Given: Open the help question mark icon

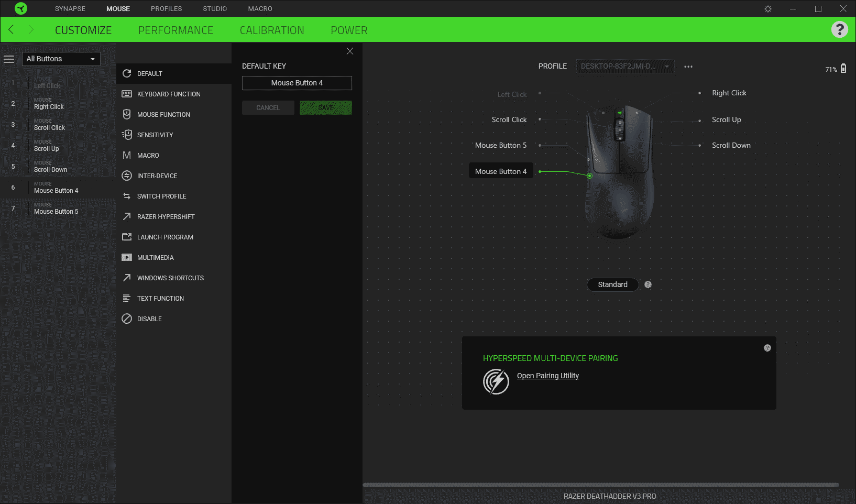Looking at the screenshot, I should (x=840, y=29).
